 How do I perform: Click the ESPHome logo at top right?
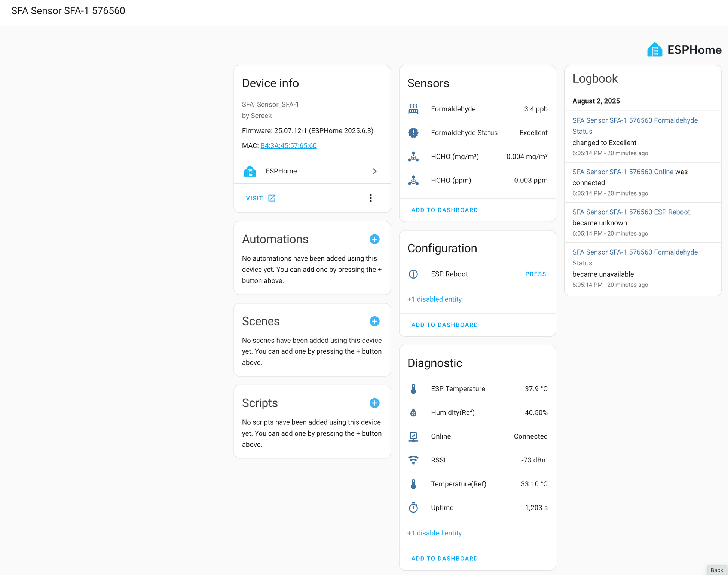click(684, 50)
